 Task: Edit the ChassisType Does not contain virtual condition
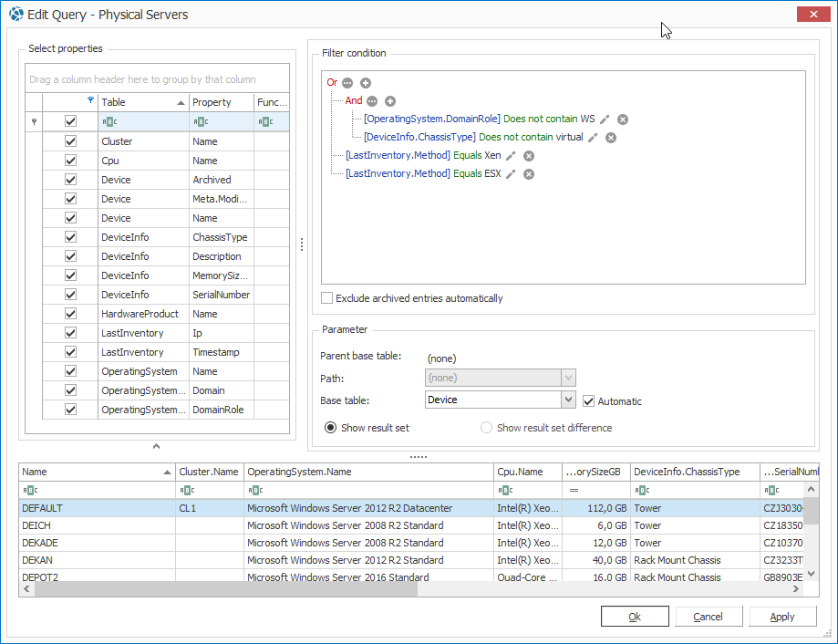[593, 138]
